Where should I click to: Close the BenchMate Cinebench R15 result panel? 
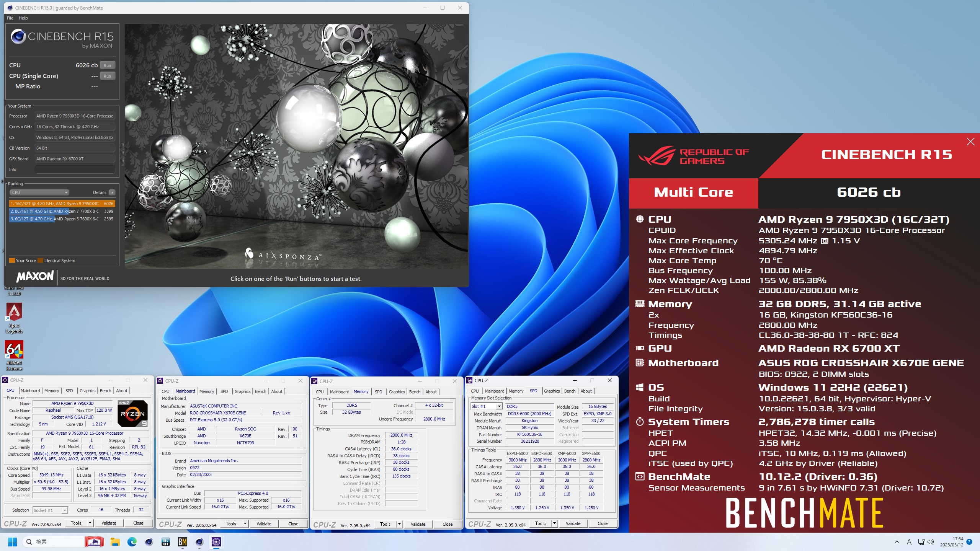tap(970, 142)
